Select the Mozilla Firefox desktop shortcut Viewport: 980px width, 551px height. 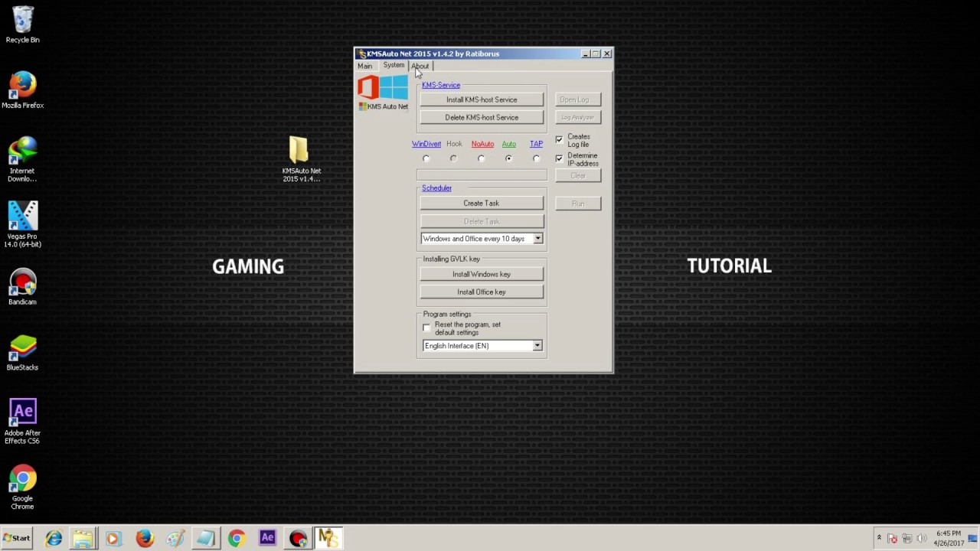click(23, 90)
